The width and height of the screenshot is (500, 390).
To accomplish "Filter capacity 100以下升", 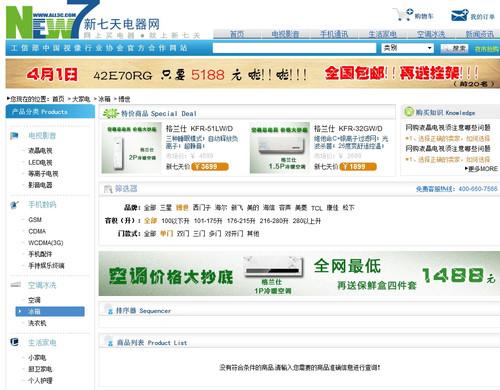I will point(175,221).
